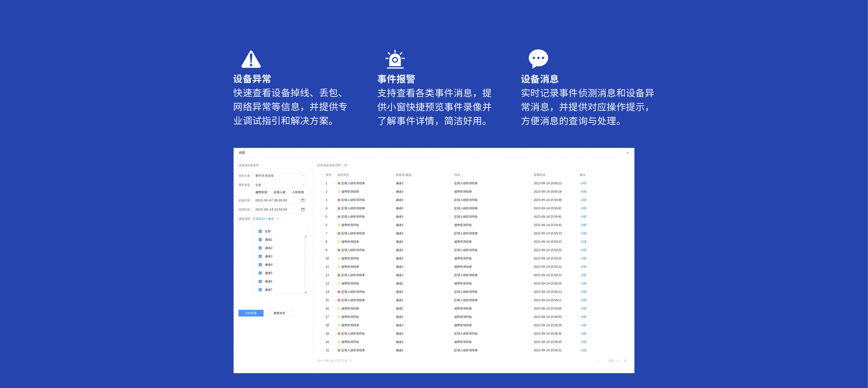Expand the 事件类型 dropdown
868x388 pixels.
click(279, 185)
